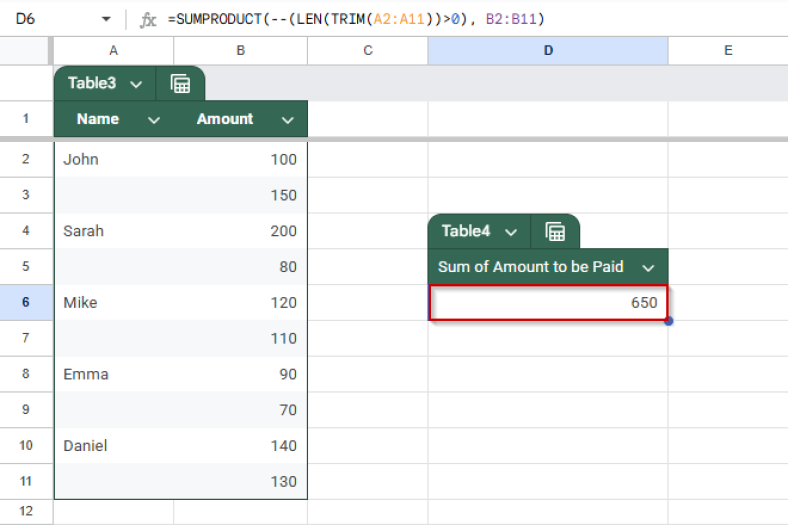Click the cell with name Sarah
This screenshot has height=525, width=788.
point(113,231)
